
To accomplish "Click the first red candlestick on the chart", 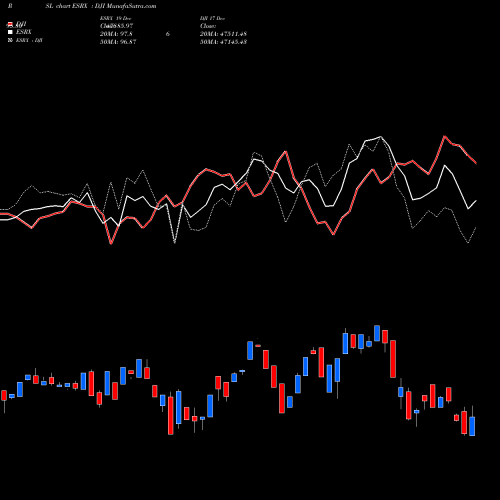I will click(x=4, y=395).
